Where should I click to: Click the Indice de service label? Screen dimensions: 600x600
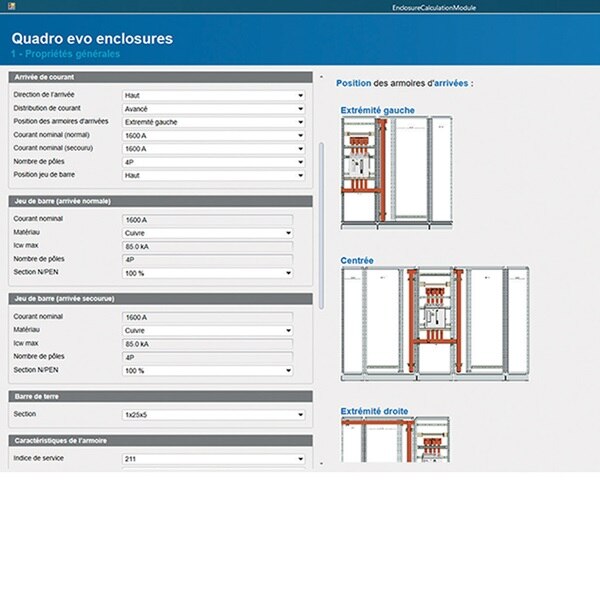(x=38, y=458)
